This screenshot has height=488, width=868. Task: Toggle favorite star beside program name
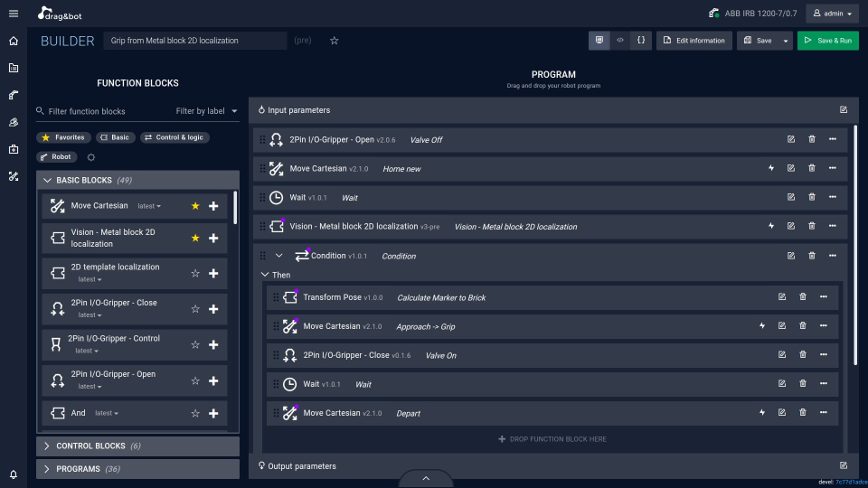point(335,41)
